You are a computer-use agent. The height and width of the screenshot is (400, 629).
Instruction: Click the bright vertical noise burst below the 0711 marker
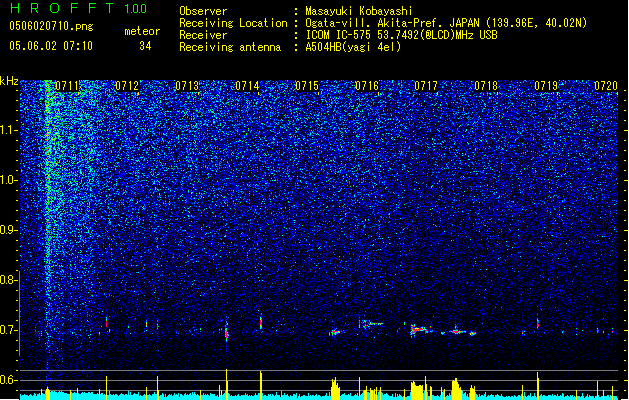tap(48, 225)
